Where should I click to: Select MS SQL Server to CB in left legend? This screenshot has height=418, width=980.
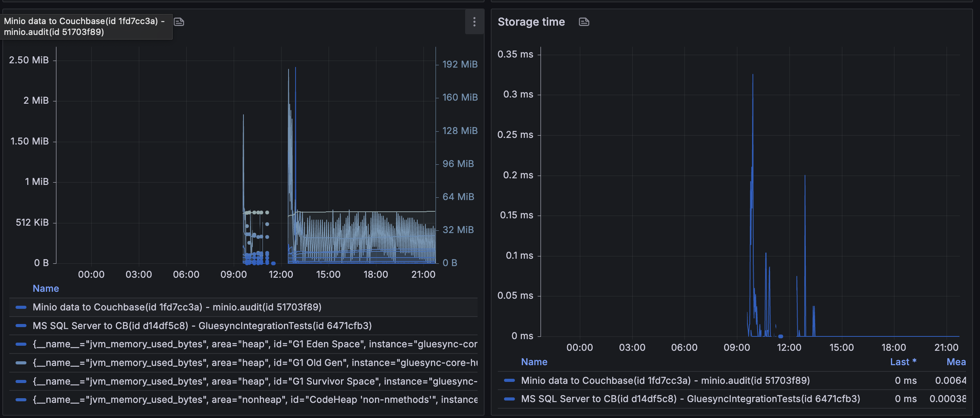(202, 326)
